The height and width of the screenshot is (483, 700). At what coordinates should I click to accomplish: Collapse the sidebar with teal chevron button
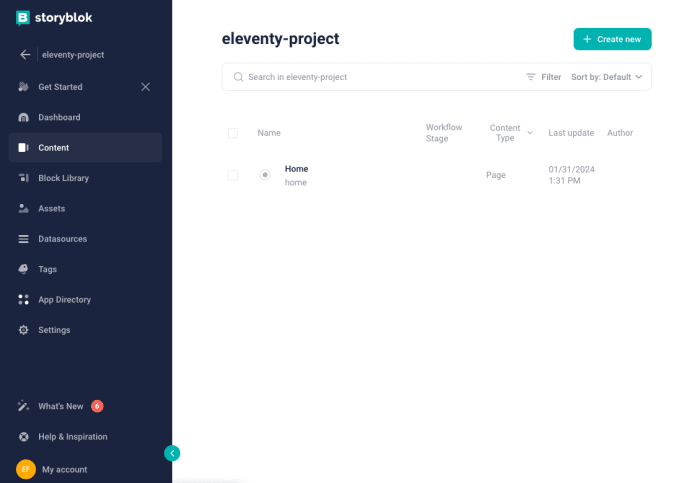(x=172, y=453)
